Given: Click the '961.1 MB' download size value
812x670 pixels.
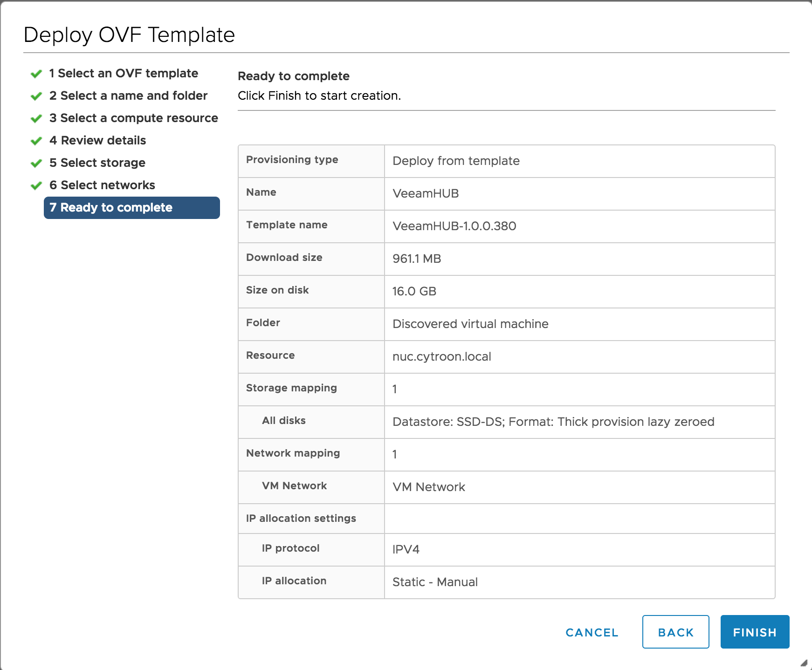Looking at the screenshot, I should click(x=417, y=259).
